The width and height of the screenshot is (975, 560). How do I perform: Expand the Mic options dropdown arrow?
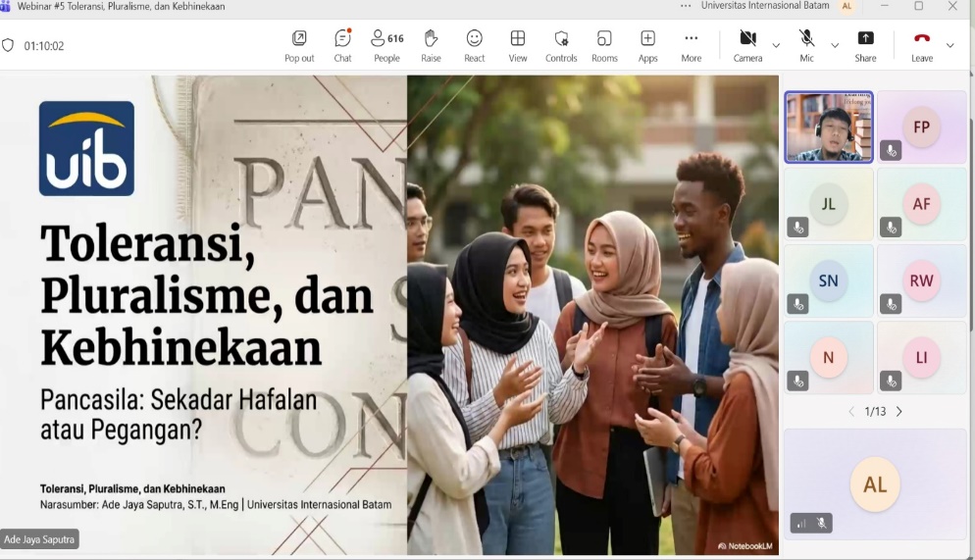point(835,45)
